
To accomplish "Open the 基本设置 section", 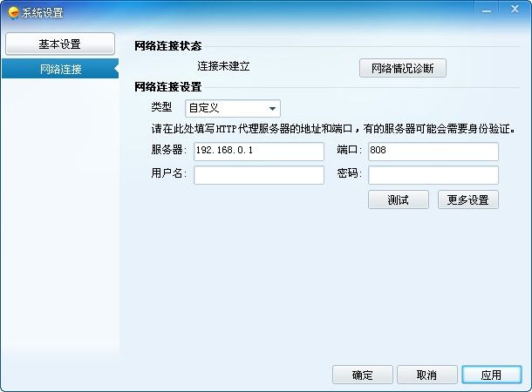I will [x=60, y=44].
